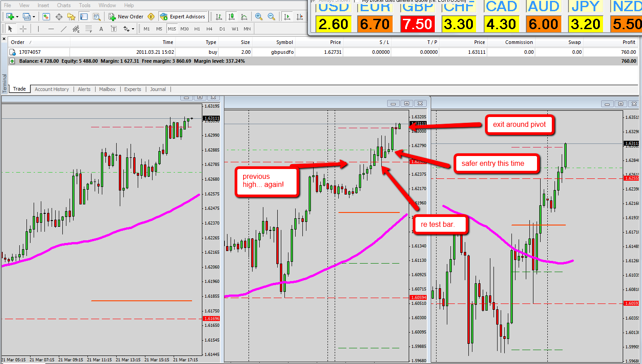Select the Text tool

coord(101,29)
